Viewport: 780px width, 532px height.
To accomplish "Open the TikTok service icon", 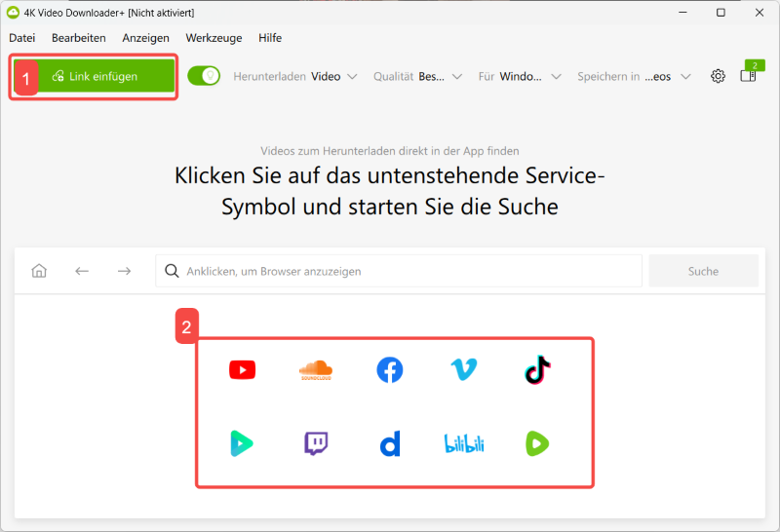I will (538, 370).
